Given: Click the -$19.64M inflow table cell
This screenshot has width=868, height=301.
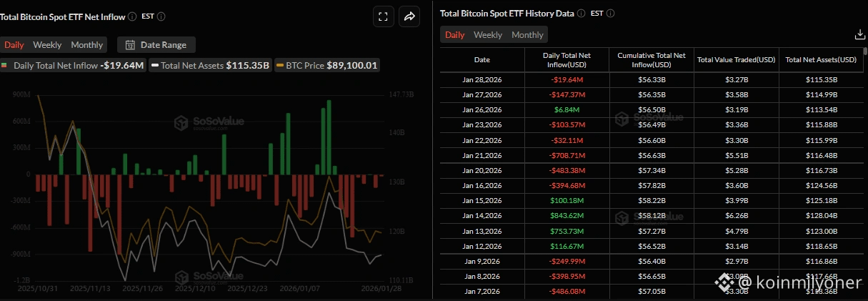Looking at the screenshot, I should (x=567, y=79).
